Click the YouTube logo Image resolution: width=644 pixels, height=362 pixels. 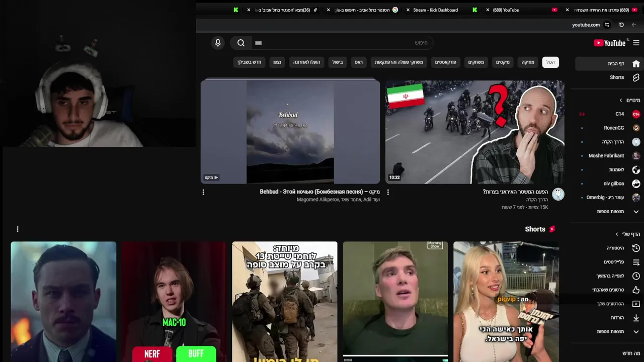610,43
